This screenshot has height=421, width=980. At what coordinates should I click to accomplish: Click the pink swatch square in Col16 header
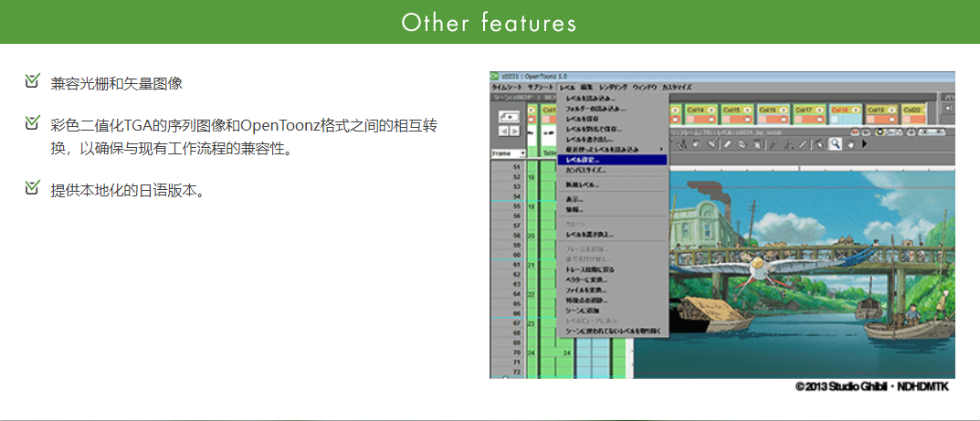click(x=763, y=120)
